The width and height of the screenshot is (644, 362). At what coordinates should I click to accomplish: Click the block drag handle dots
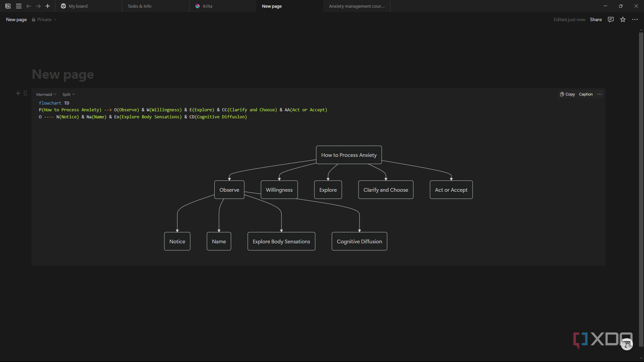tap(25, 93)
